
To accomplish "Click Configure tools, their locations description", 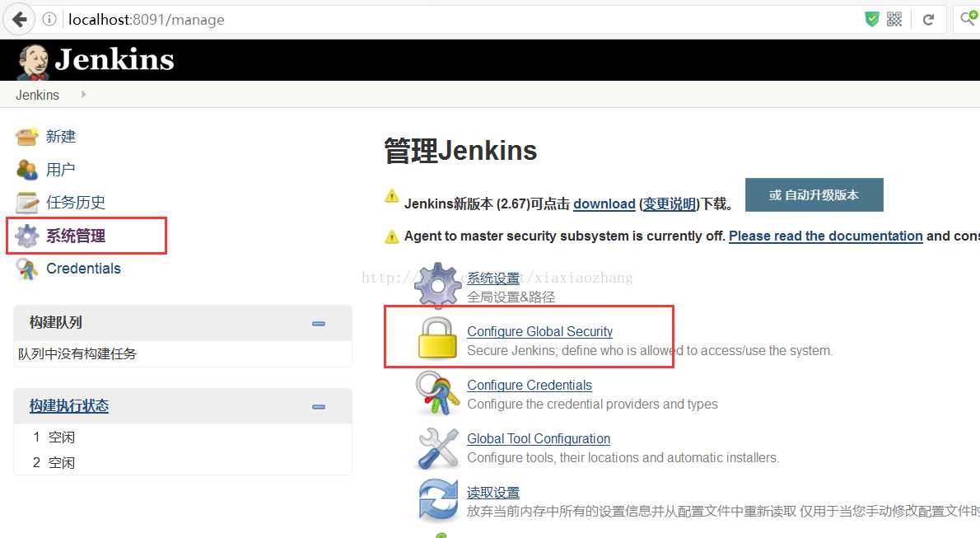I will (623, 458).
